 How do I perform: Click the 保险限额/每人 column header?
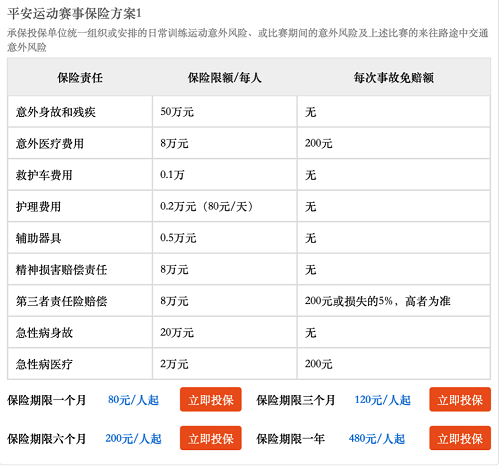[224, 78]
